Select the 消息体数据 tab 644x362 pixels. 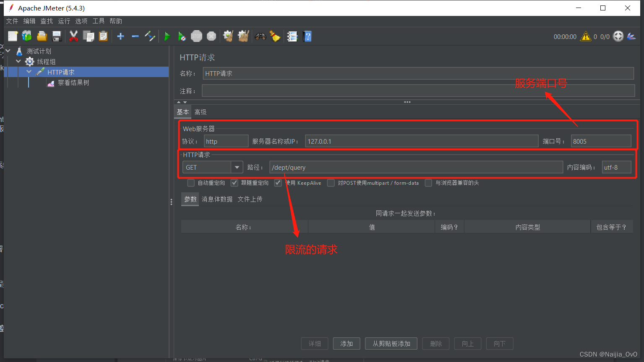click(x=217, y=199)
